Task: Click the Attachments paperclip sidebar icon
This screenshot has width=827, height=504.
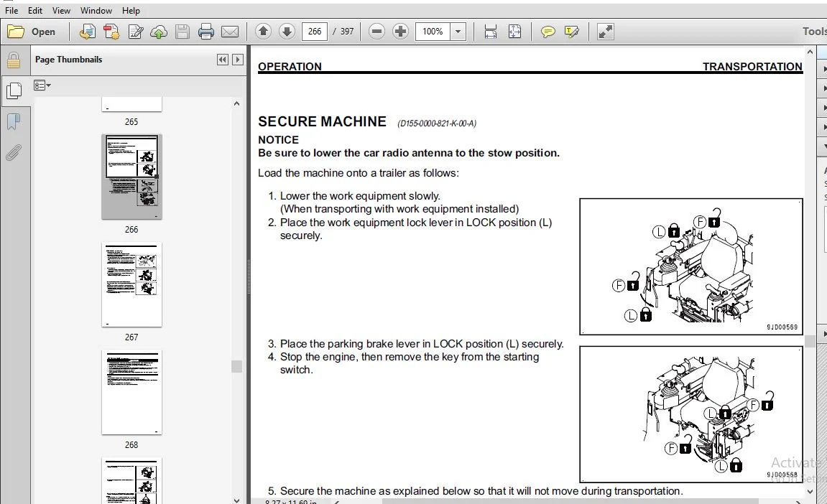Action: coord(14,153)
